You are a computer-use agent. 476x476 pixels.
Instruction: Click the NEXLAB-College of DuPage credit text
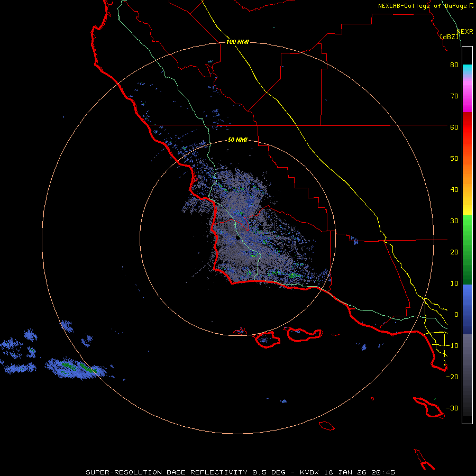[x=425, y=6]
